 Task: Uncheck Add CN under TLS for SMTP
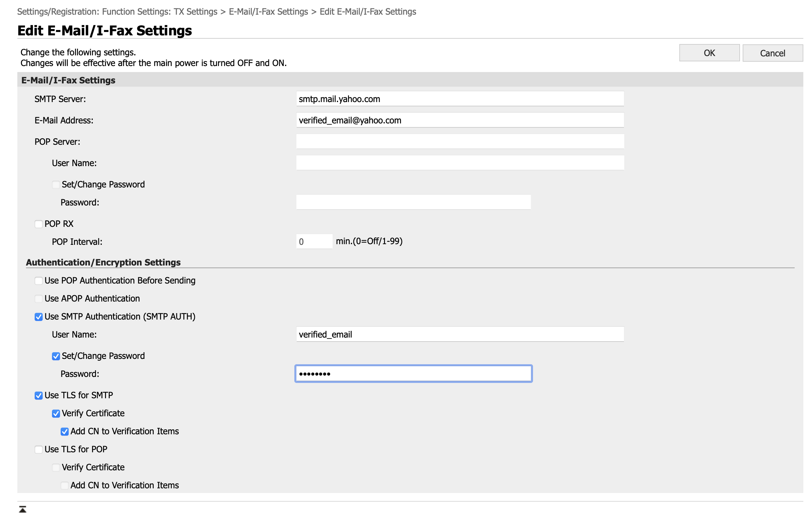tap(64, 432)
